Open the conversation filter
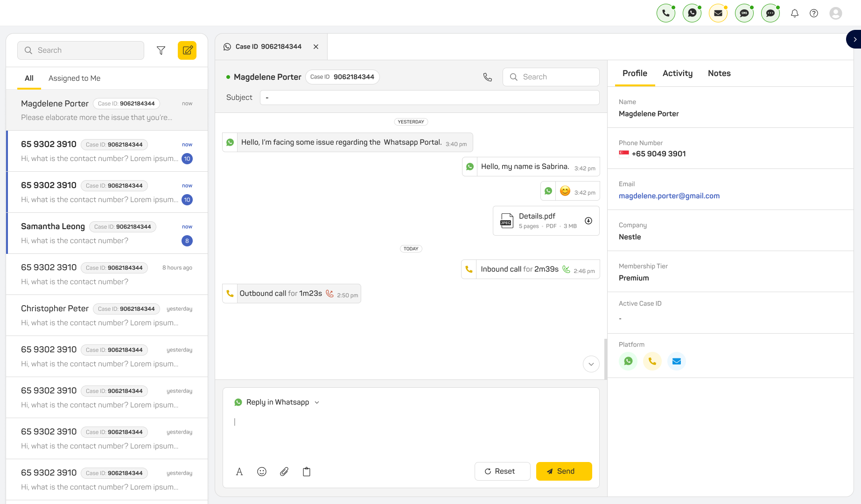Viewport: 861px width, 504px height. click(x=161, y=50)
